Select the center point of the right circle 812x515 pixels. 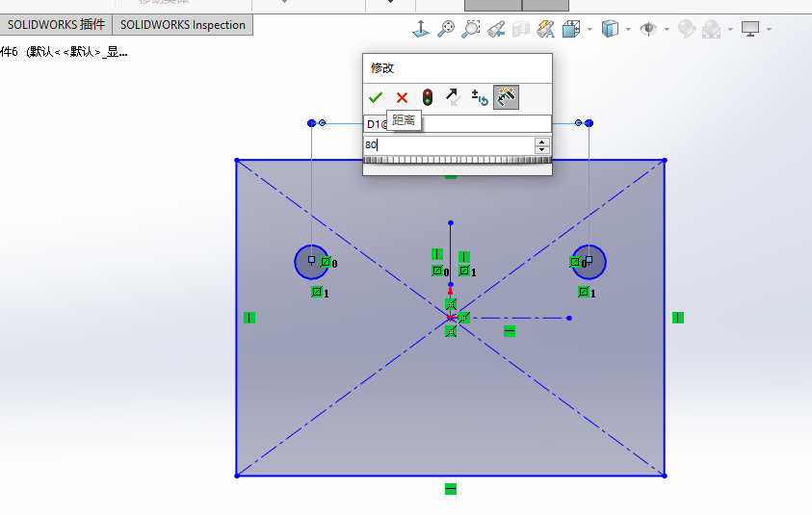point(589,259)
